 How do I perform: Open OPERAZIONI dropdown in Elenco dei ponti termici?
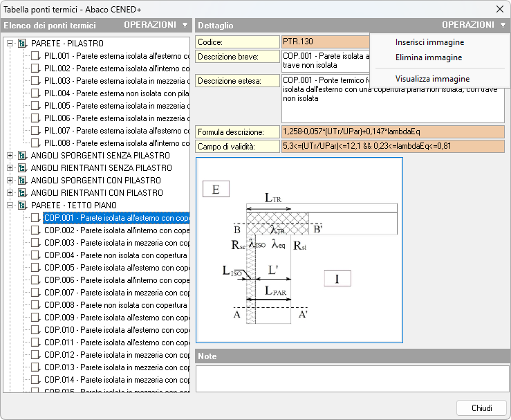(x=156, y=25)
